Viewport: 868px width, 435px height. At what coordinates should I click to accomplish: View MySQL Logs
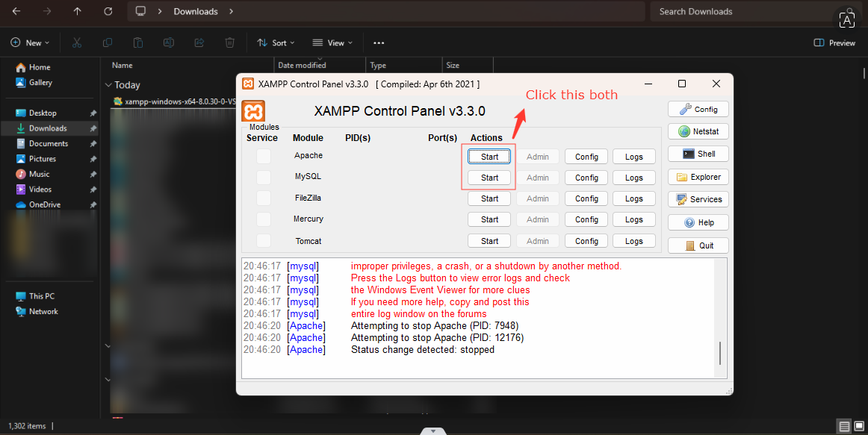[x=634, y=178]
